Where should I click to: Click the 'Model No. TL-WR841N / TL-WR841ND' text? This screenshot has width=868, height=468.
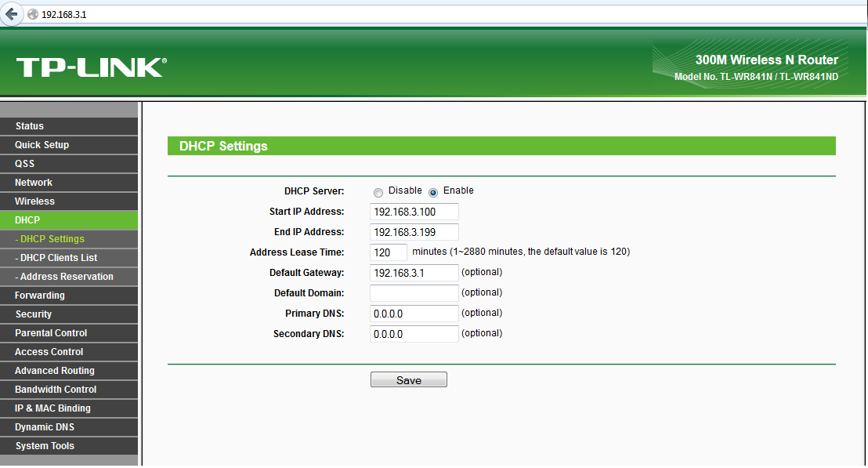(756, 77)
